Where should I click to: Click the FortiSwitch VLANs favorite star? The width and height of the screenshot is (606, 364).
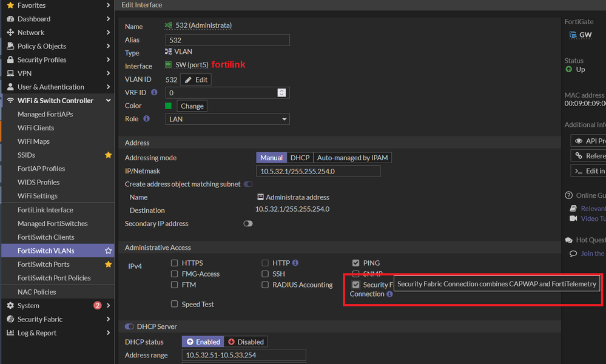pyautogui.click(x=108, y=251)
